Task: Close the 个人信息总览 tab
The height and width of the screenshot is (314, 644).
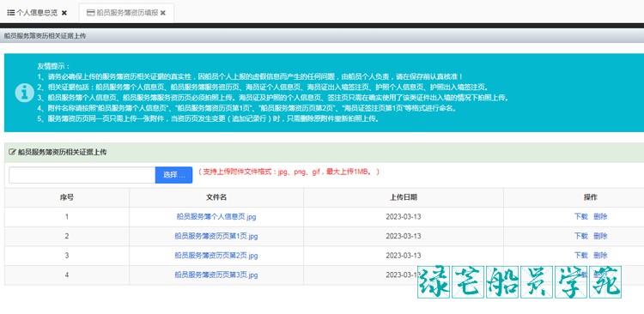Action: click(64, 13)
